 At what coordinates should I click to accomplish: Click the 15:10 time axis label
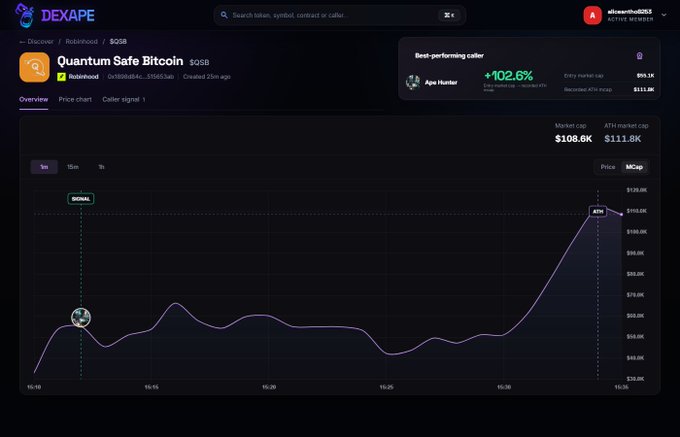coord(34,387)
